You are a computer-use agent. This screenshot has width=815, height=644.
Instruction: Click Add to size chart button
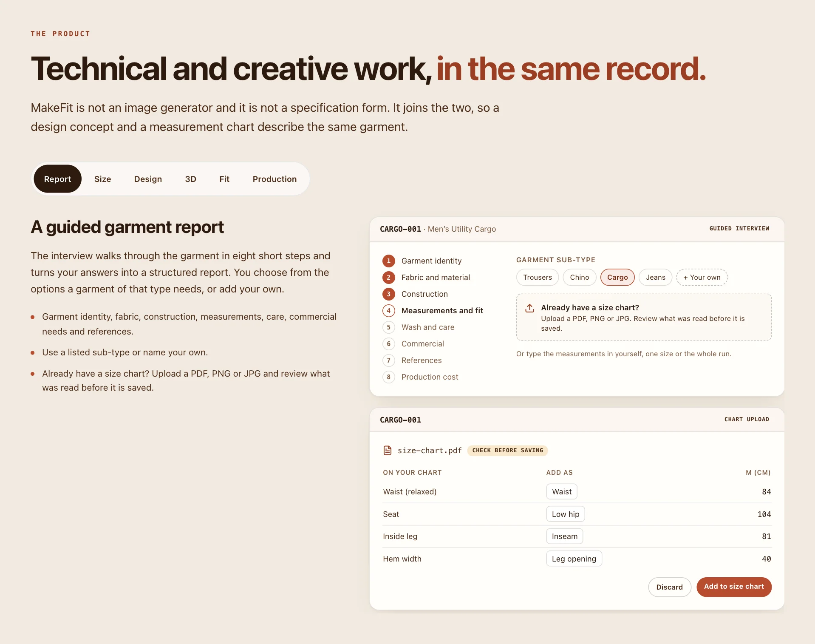click(x=734, y=587)
